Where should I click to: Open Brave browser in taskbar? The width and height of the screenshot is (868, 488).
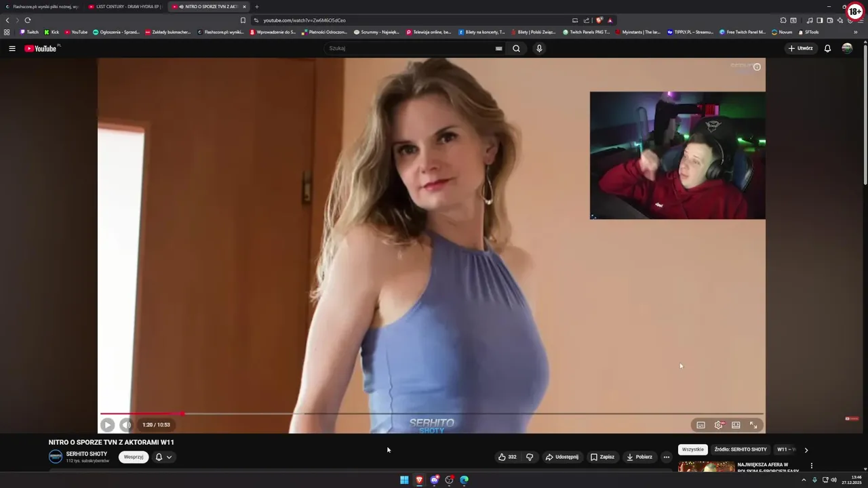coord(419,480)
